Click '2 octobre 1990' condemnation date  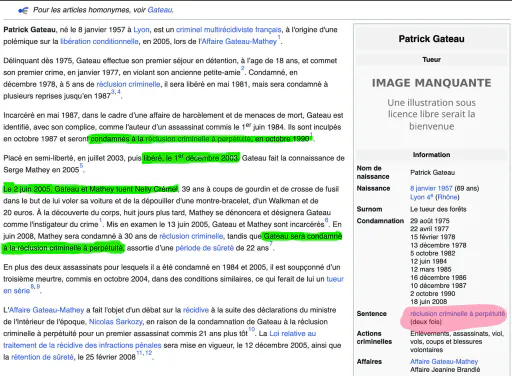point(433,294)
